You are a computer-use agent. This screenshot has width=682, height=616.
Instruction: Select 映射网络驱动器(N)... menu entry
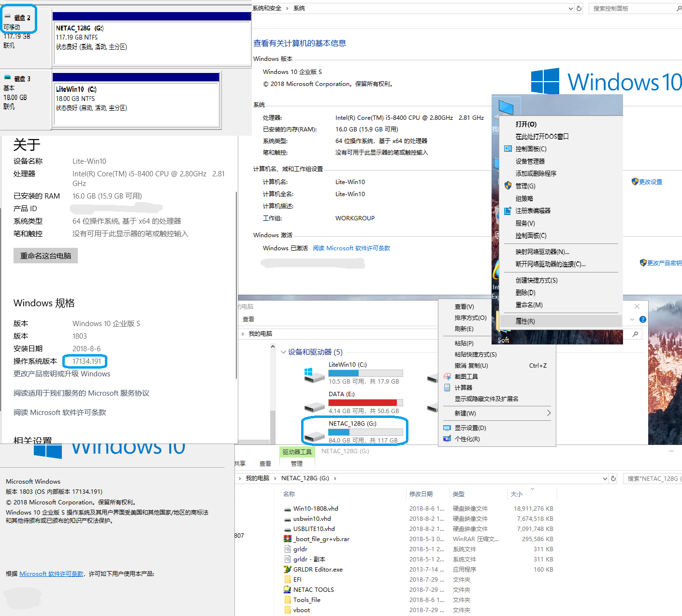(x=542, y=252)
